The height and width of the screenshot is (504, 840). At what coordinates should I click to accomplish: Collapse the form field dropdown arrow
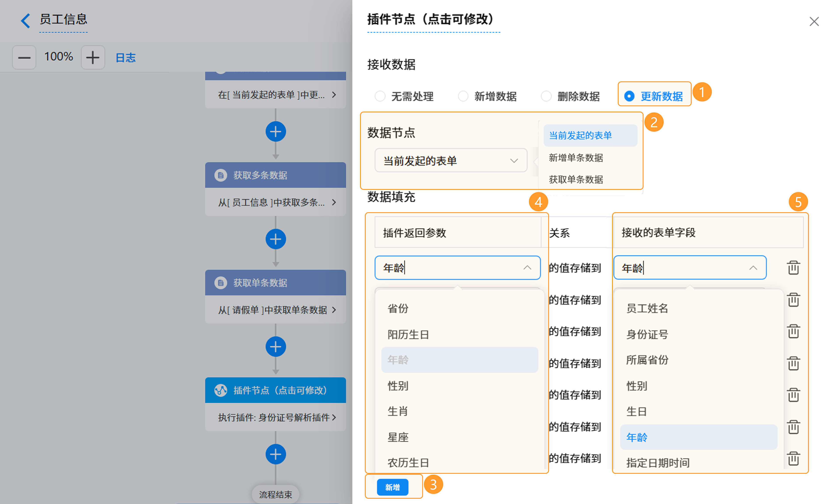[753, 268]
